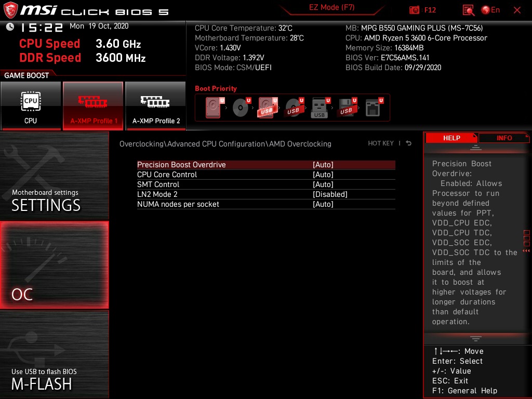The width and height of the screenshot is (532, 399).
Task: Switch to EZ Mode (F7)
Action: click(332, 7)
